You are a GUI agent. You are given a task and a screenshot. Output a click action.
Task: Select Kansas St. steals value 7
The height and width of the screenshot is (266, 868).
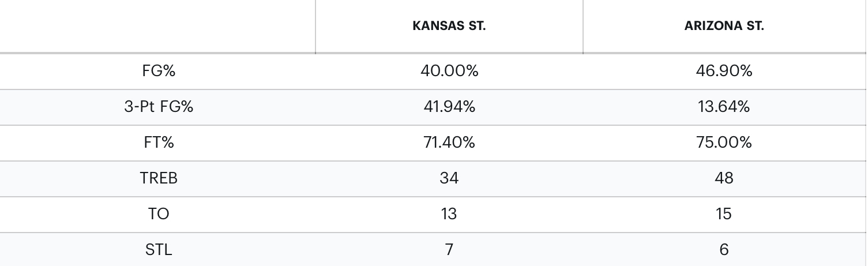(x=449, y=250)
